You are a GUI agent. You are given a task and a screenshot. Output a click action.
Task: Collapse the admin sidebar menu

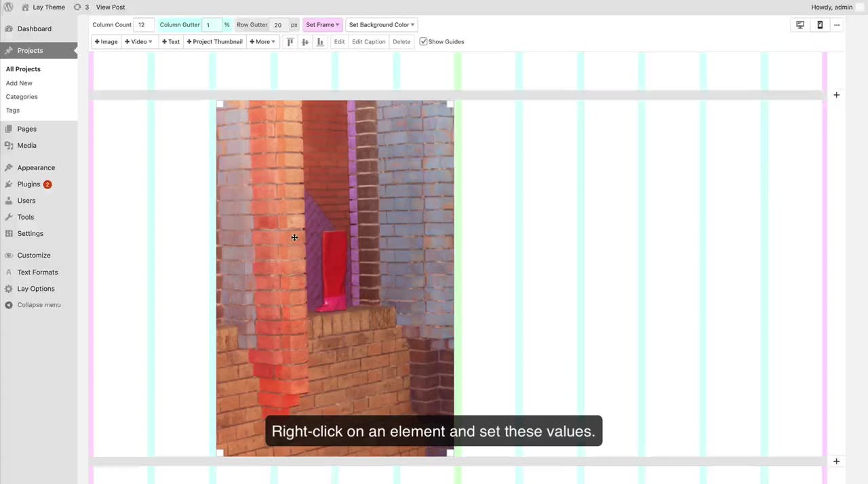[33, 305]
